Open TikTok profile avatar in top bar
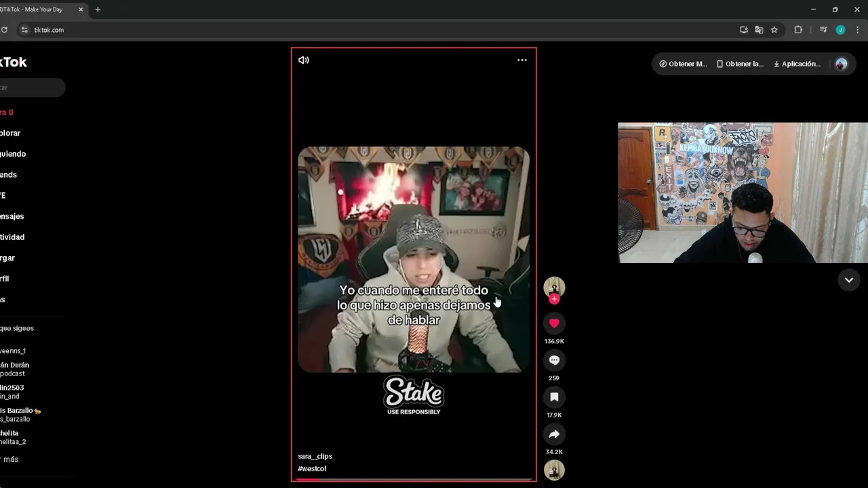 [x=842, y=64]
